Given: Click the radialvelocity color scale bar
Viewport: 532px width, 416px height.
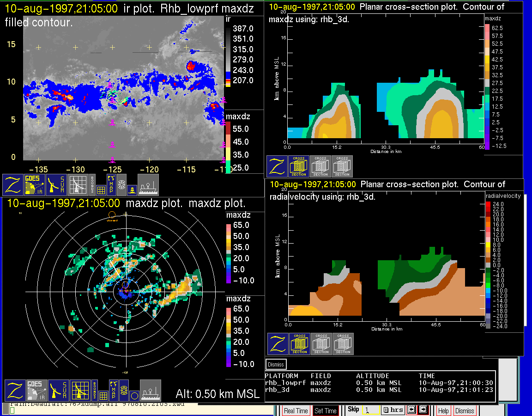Looking at the screenshot, I should click(x=489, y=264).
